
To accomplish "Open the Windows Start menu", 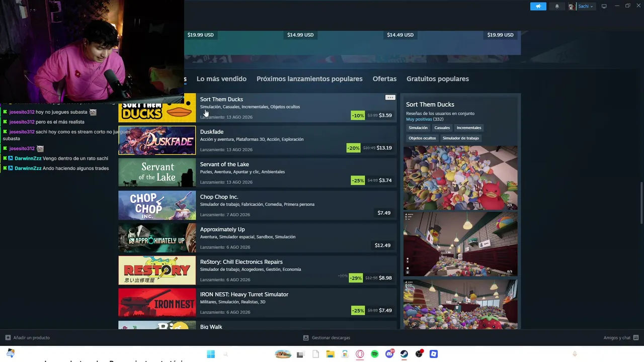I will point(211,354).
